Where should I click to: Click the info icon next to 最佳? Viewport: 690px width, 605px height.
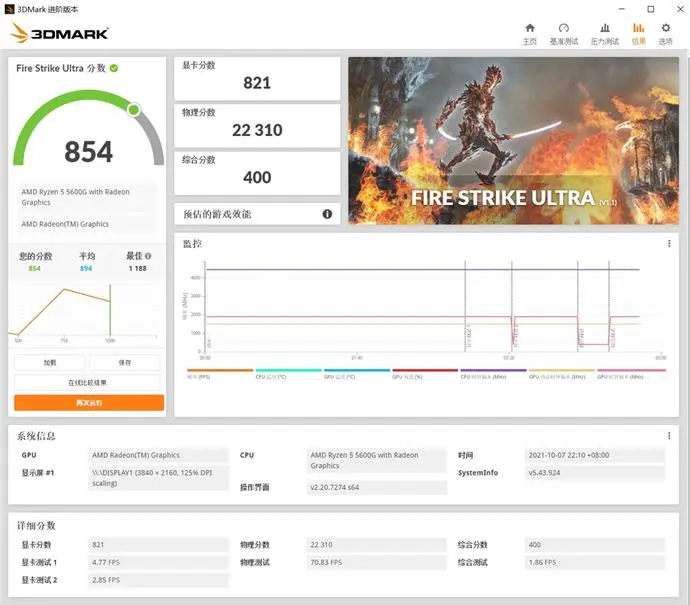[x=148, y=256]
